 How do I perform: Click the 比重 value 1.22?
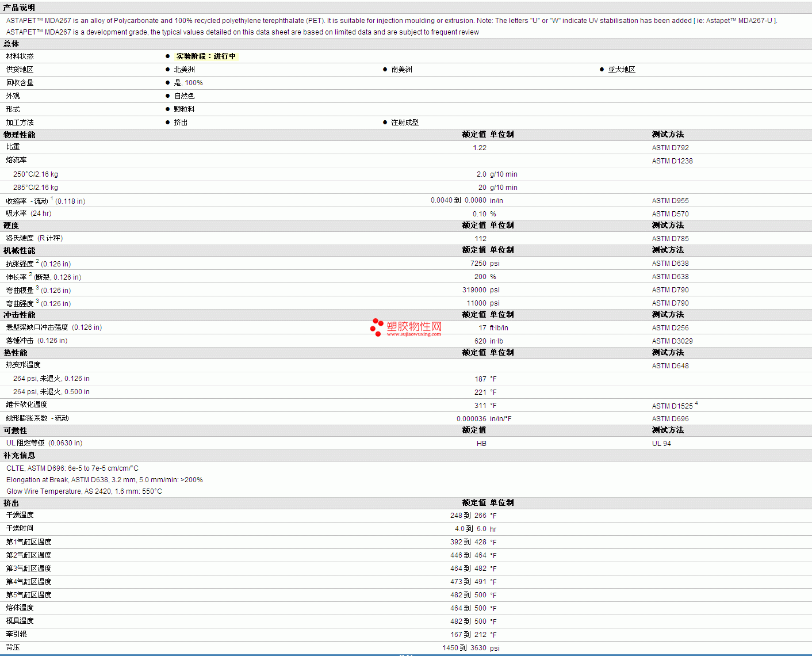coord(480,148)
